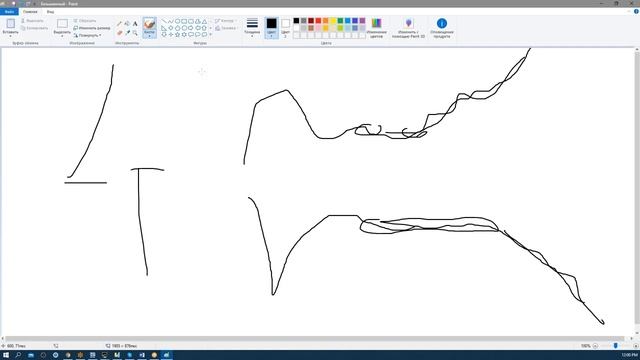Click the Paint app taskbar icon

[167, 355]
